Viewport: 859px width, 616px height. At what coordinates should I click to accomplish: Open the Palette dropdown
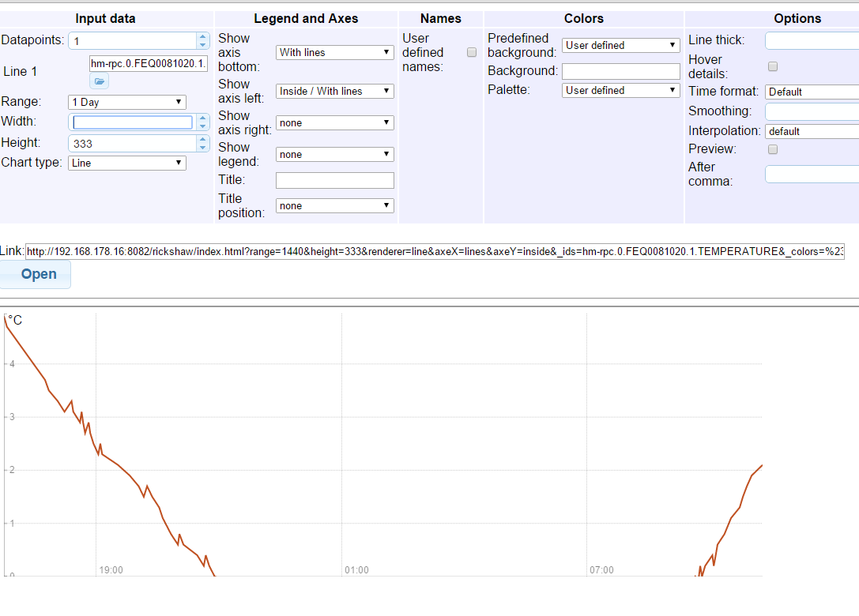coord(620,90)
